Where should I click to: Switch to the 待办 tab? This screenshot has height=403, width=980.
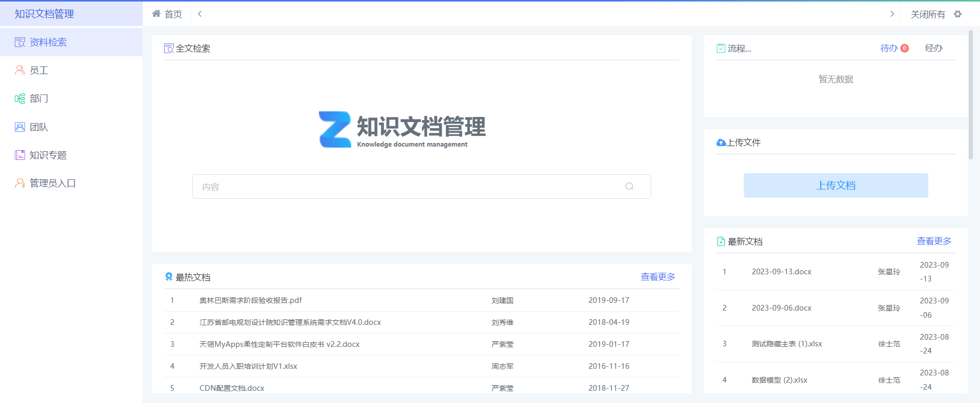pyautogui.click(x=888, y=48)
